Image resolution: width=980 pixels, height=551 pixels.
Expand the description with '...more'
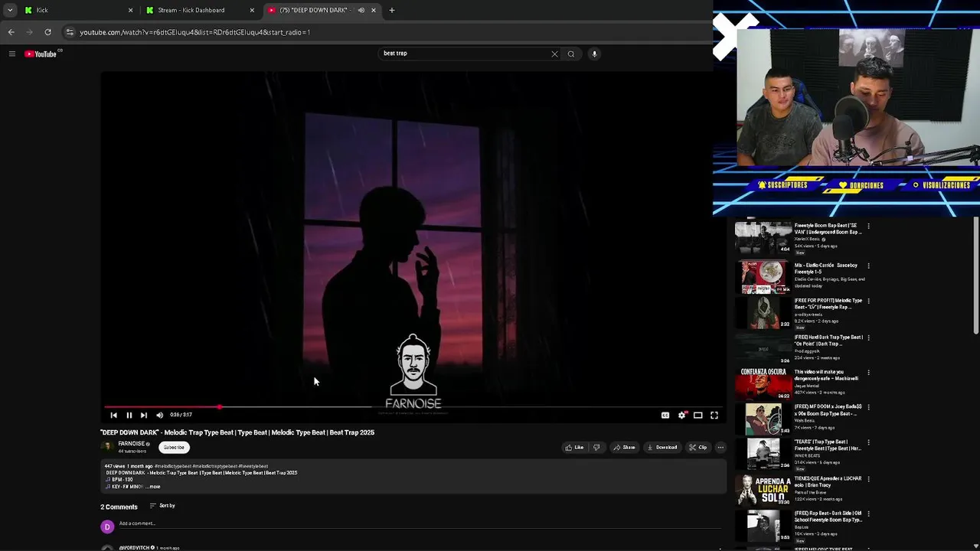[154, 487]
